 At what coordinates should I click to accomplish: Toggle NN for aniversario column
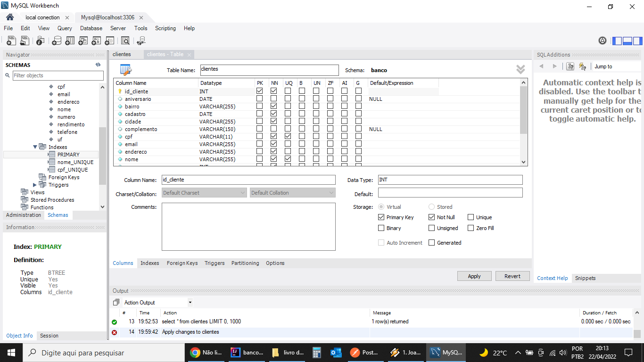click(273, 99)
